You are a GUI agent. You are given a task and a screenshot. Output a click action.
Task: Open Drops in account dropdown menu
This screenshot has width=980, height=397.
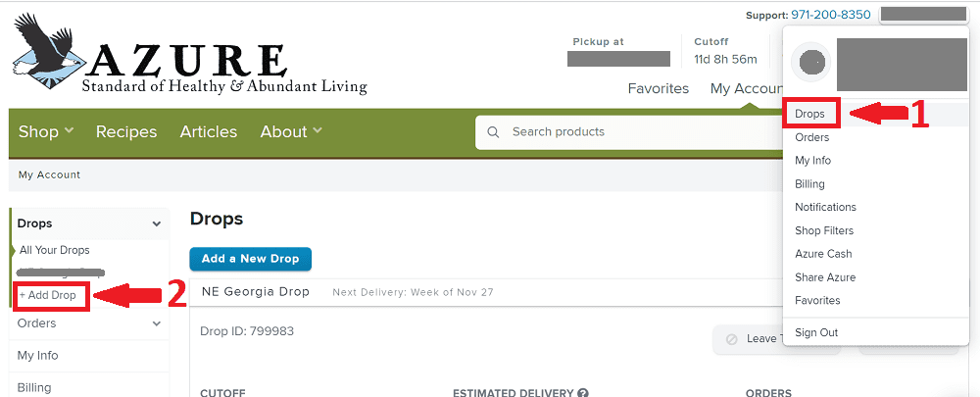point(810,114)
